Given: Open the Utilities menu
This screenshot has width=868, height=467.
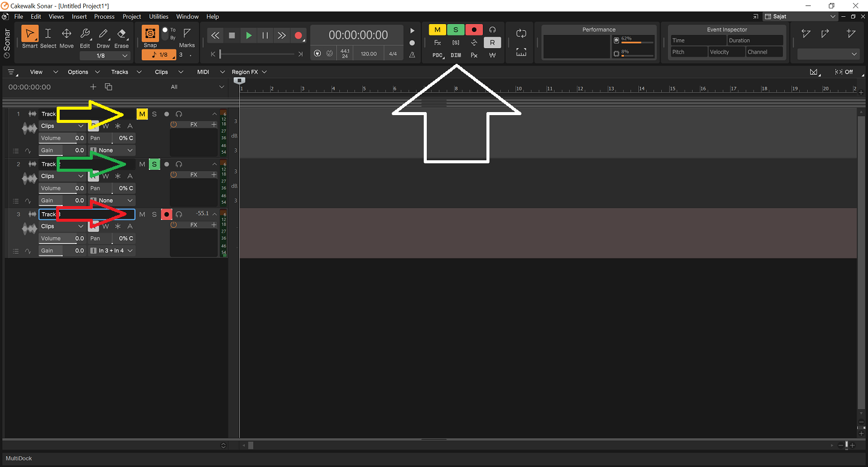Looking at the screenshot, I should [159, 16].
